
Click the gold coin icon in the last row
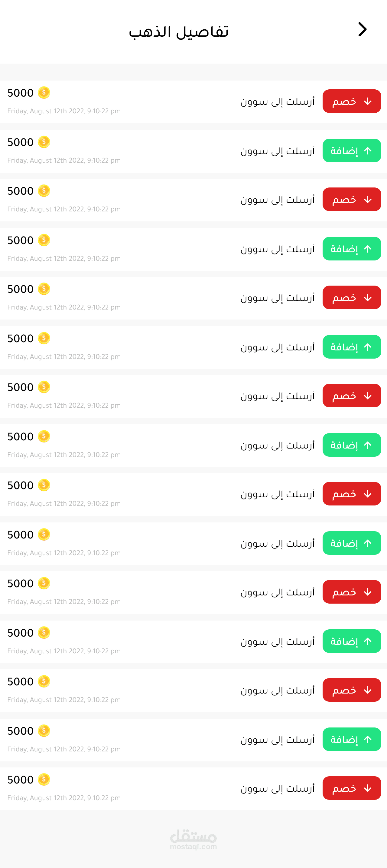(x=44, y=779)
